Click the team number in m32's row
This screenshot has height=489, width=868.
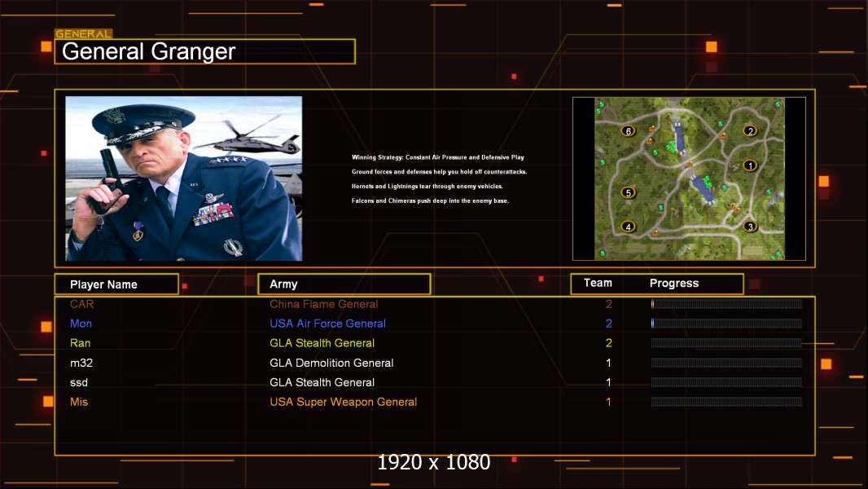(608, 363)
